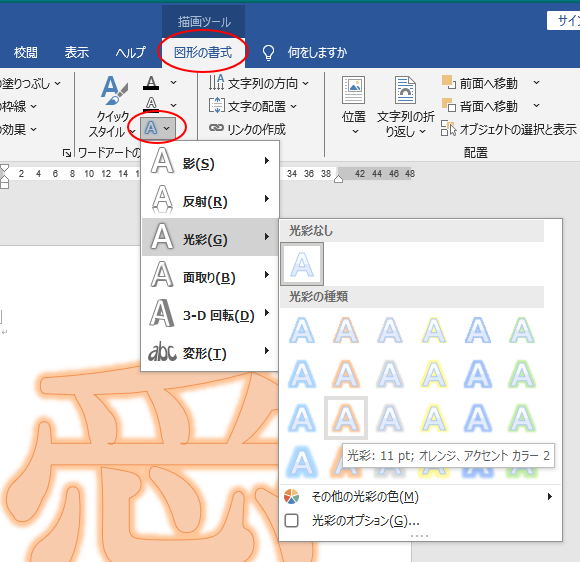580x562 pixels.
Task: Open 文字列の折り返し wrap text menu
Action: (405, 107)
